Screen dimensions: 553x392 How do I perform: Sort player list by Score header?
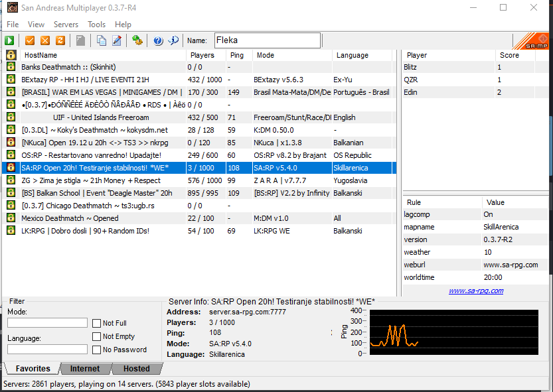[516, 55]
